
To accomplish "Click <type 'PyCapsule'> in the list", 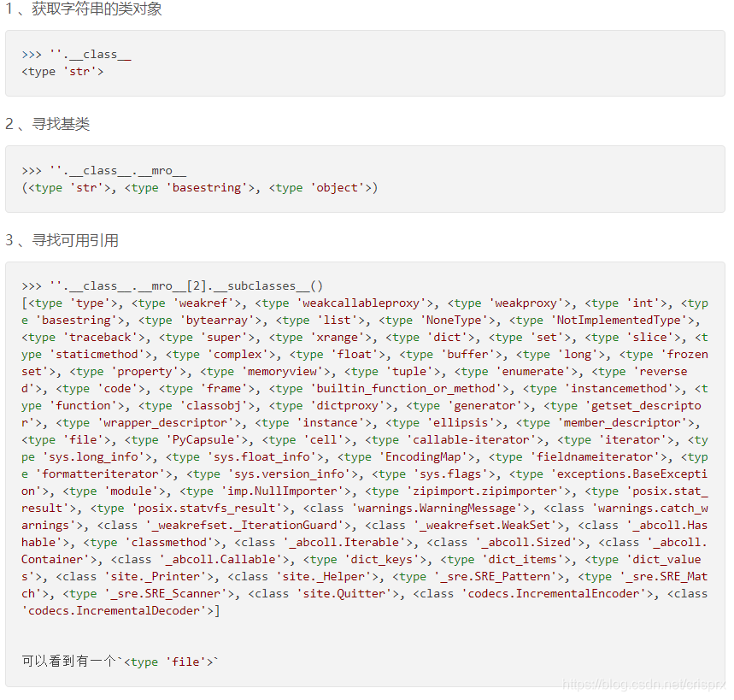I will click(x=185, y=439).
